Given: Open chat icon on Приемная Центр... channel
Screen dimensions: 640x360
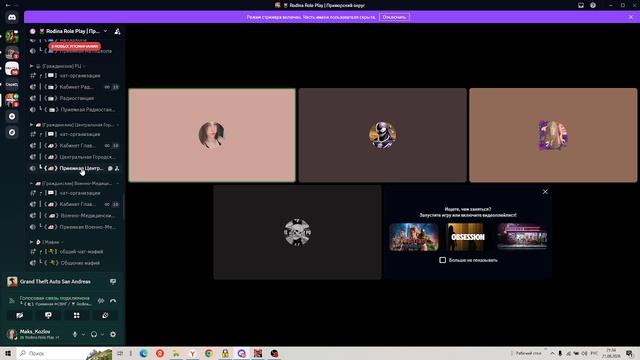Looking at the screenshot, I should pyautogui.click(x=110, y=168).
